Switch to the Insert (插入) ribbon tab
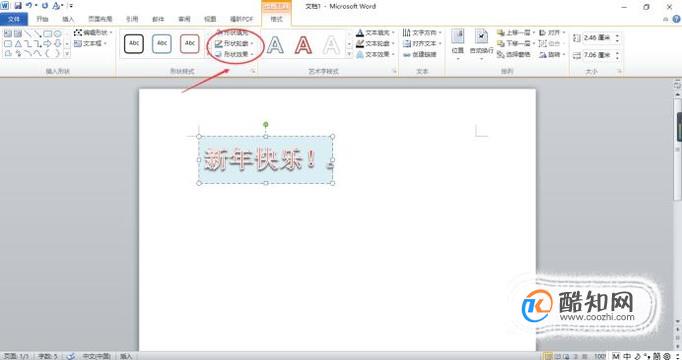 click(68, 19)
